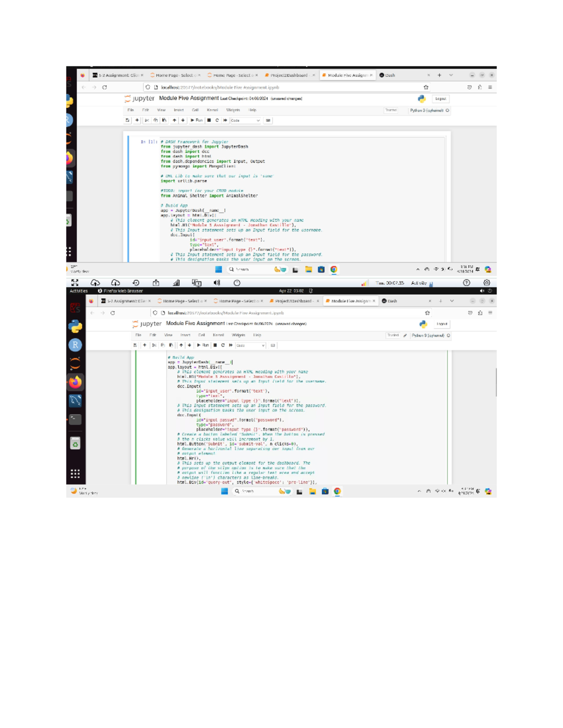Open the Kernel menu in the lower notebook
Image resolution: width=563 pixels, height=728 pixels.
pos(218,335)
